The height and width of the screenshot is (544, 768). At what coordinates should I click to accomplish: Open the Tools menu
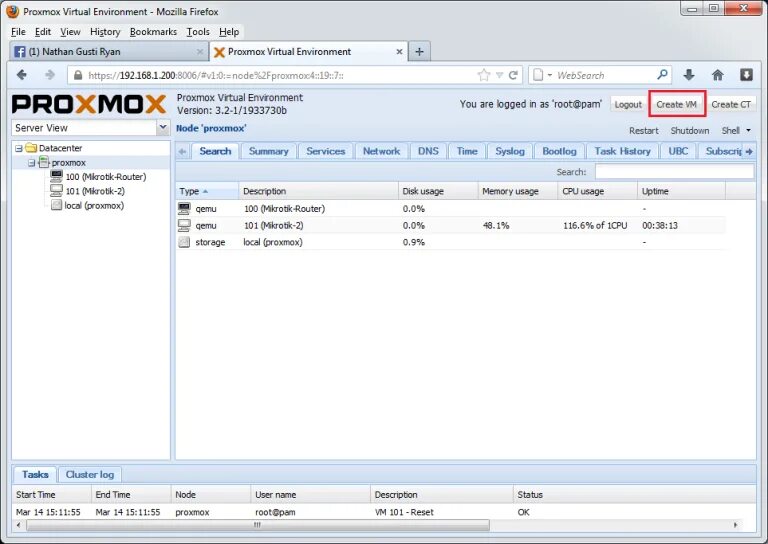point(198,32)
